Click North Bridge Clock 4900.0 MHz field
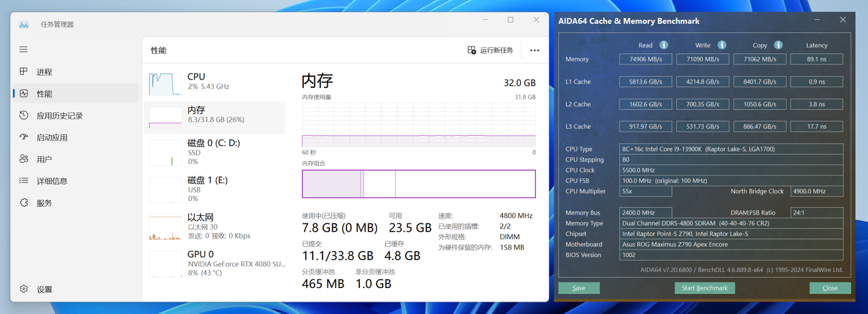Screen dimensions: 868x314 pos(817,191)
